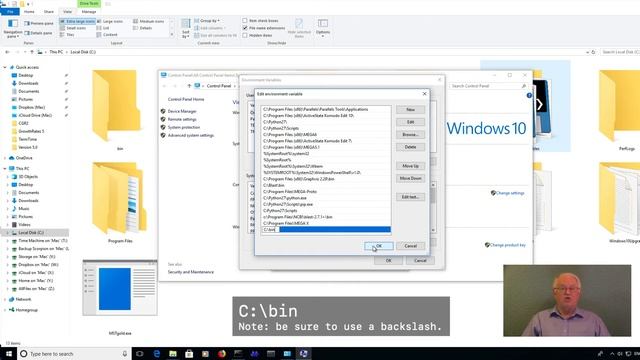
Task: Click the Move Down button
Action: 410,178
